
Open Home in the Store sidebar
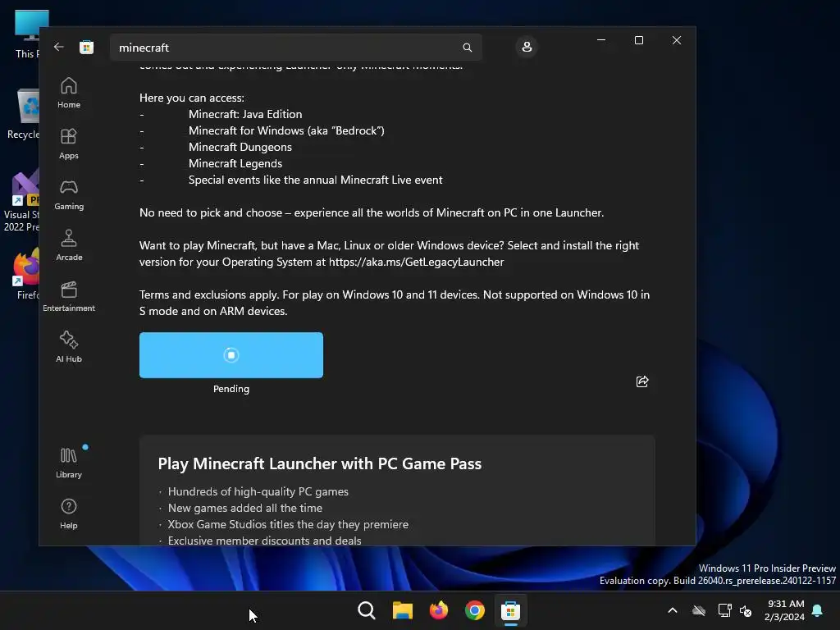click(69, 93)
